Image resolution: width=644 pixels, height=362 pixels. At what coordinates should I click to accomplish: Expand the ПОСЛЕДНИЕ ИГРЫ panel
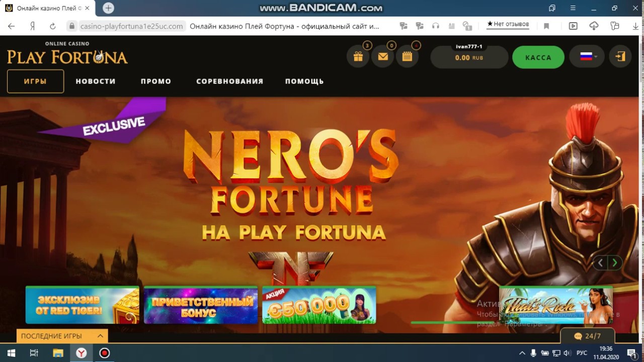[x=62, y=336]
